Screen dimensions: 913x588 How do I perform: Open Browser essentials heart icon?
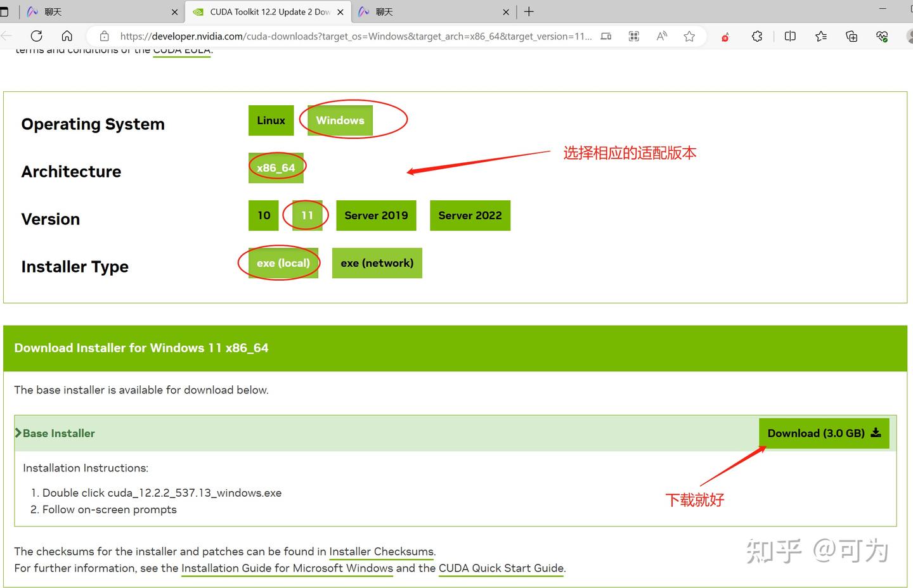882,36
